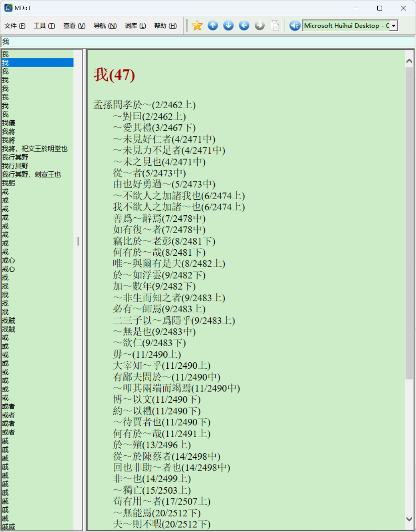Image resolution: width=416 pixels, height=532 pixels.
Task: Select 我將，祀文王於明堂也 in the word list
Action: [x=35, y=149]
